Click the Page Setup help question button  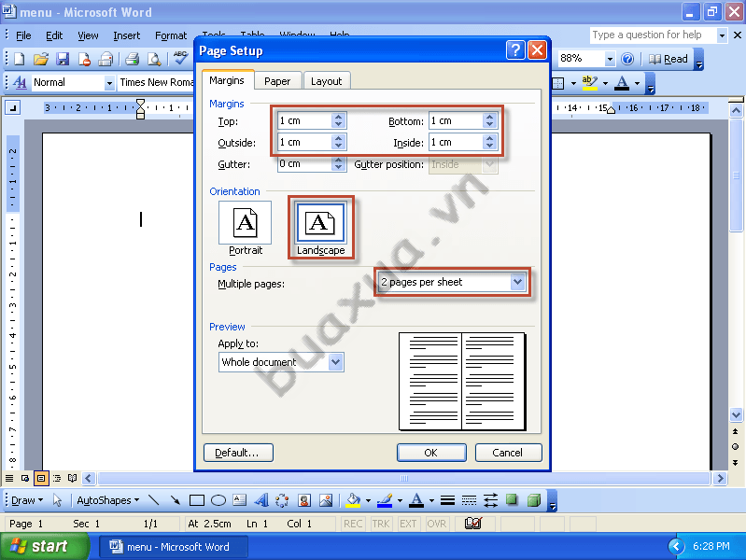tap(515, 50)
